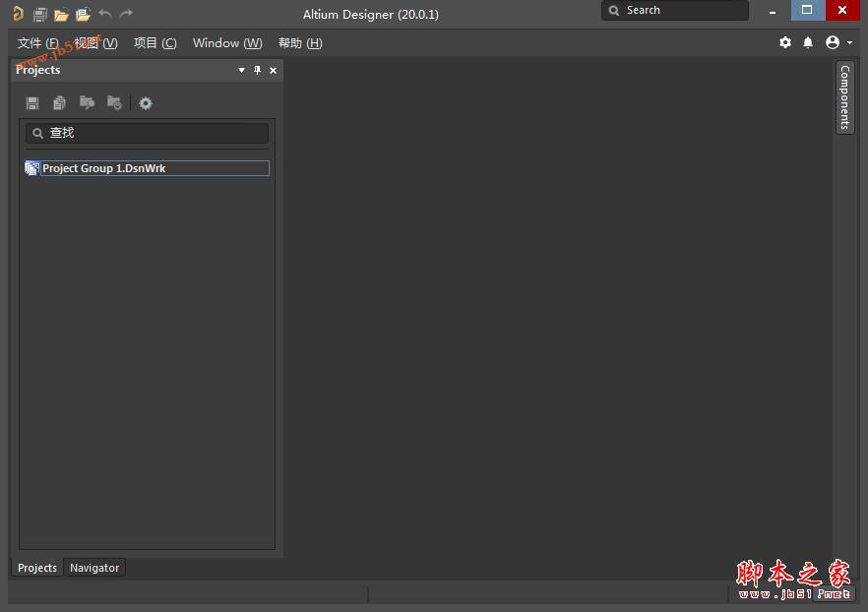Click the folder refresh icon in Projects toolbar
868x612 pixels.
point(114,103)
